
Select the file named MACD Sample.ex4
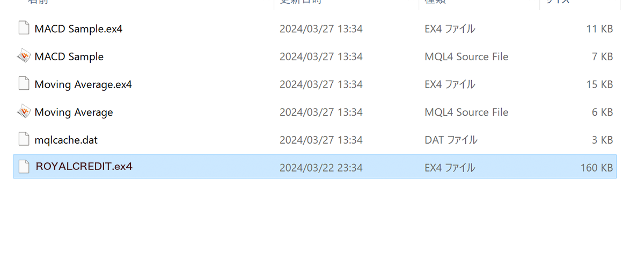pos(78,28)
